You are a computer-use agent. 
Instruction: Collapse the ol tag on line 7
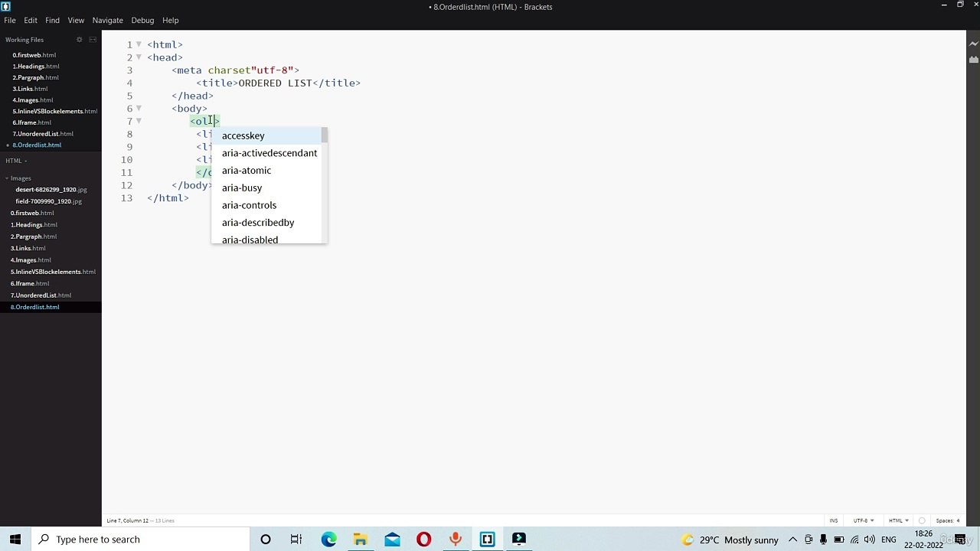(139, 121)
